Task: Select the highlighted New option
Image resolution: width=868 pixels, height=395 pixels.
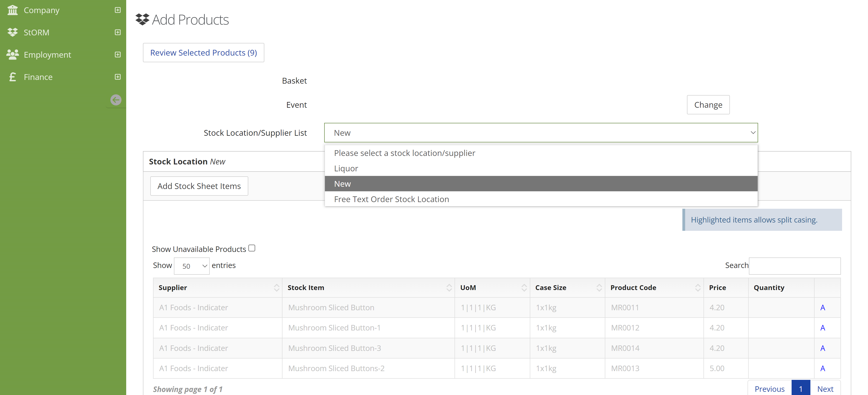Action: (541, 184)
